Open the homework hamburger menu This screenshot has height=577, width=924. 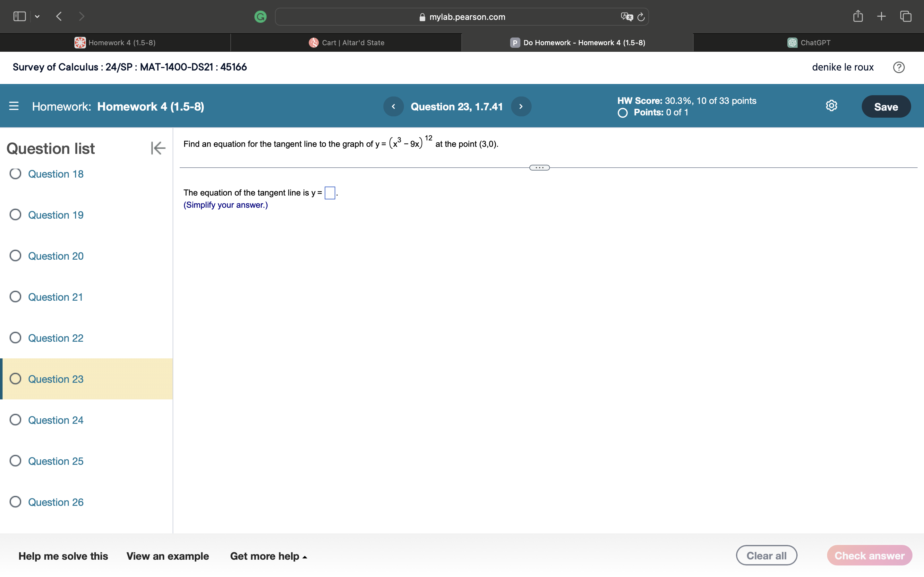(x=13, y=106)
